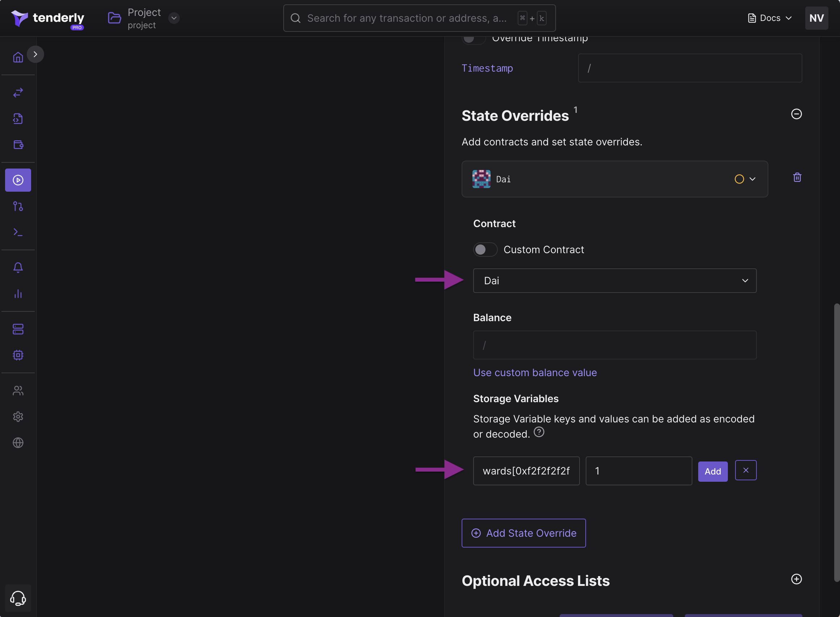This screenshot has width=840, height=617.
Task: Select the Simulator play icon in the sidebar
Action: coord(18,180)
